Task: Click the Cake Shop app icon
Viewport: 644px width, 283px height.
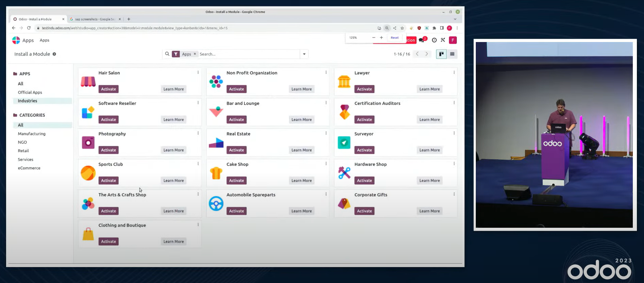Action: (216, 173)
